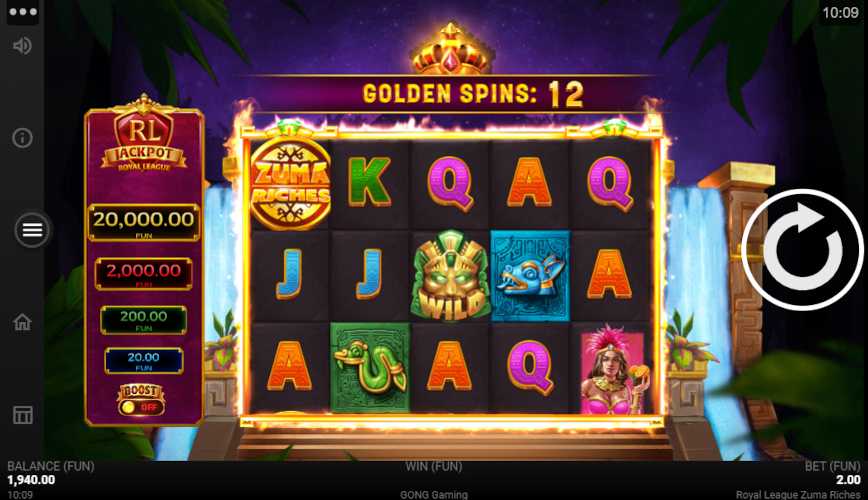Mute the game sound using the speaker icon
Viewport: 868px width, 500px height.
[22, 45]
